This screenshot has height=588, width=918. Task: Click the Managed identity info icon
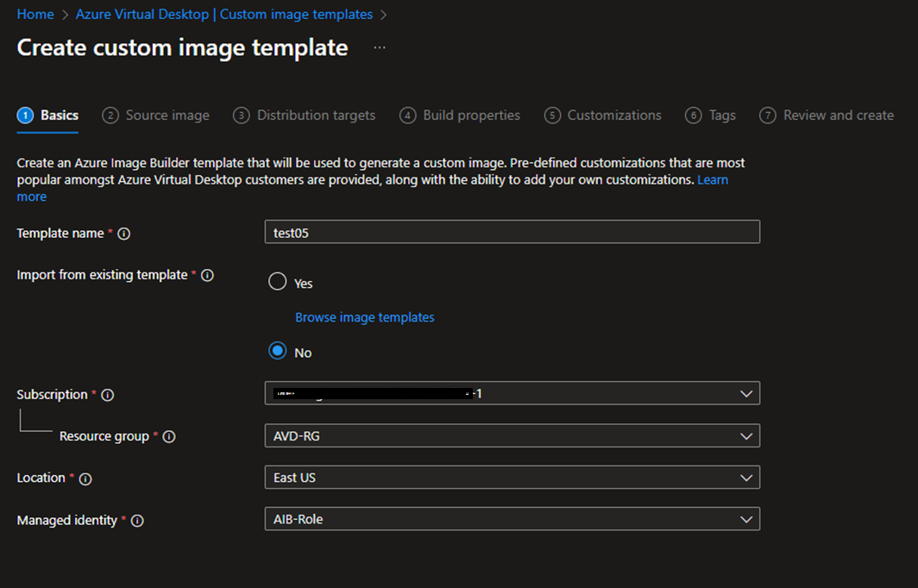pyautogui.click(x=137, y=521)
